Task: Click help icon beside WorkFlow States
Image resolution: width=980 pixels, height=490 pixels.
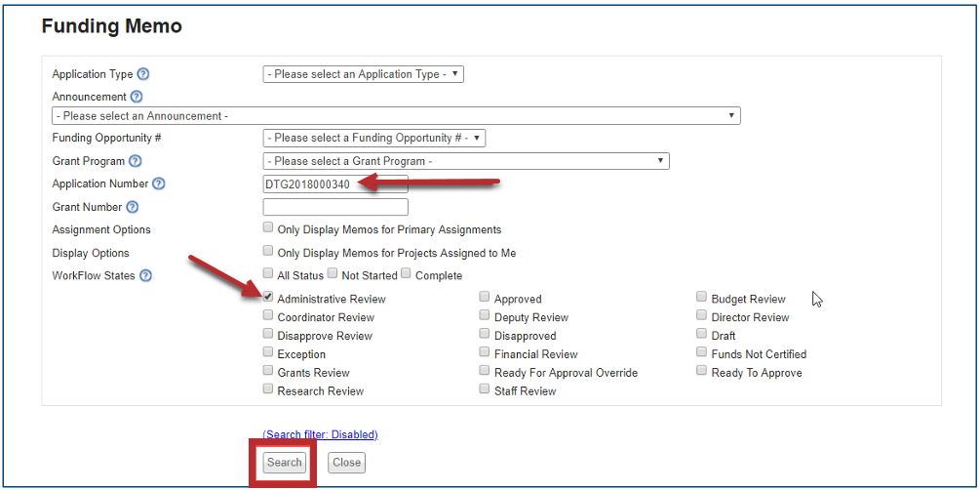Action: [145, 275]
